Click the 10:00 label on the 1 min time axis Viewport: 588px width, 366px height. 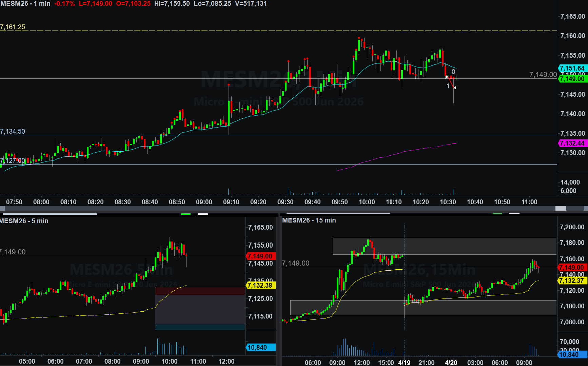pyautogui.click(x=367, y=202)
